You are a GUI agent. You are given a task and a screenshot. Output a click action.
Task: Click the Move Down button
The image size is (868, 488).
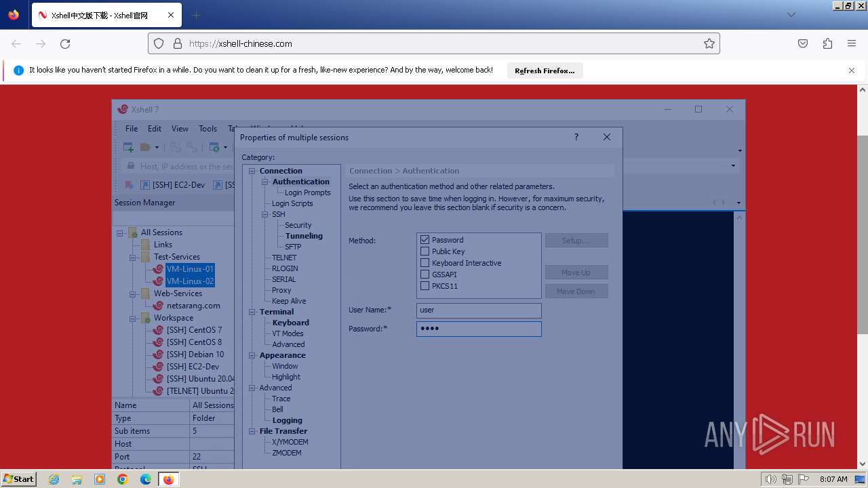pyautogui.click(x=576, y=291)
